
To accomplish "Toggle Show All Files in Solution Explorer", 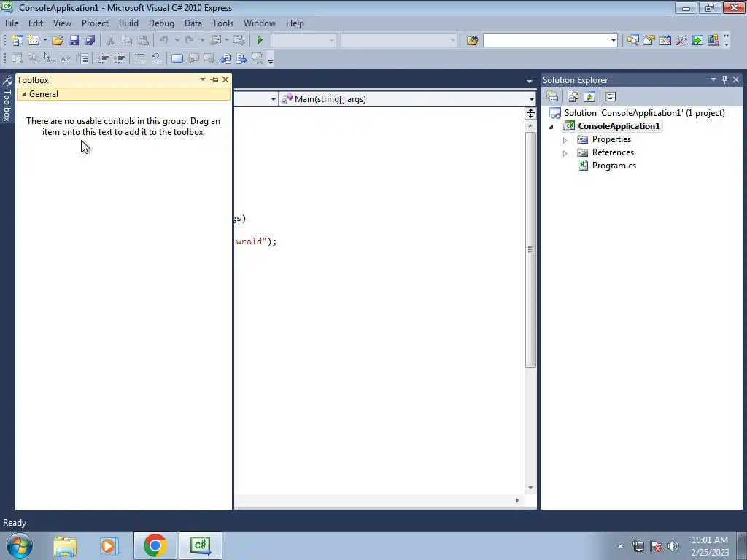I will (x=573, y=97).
